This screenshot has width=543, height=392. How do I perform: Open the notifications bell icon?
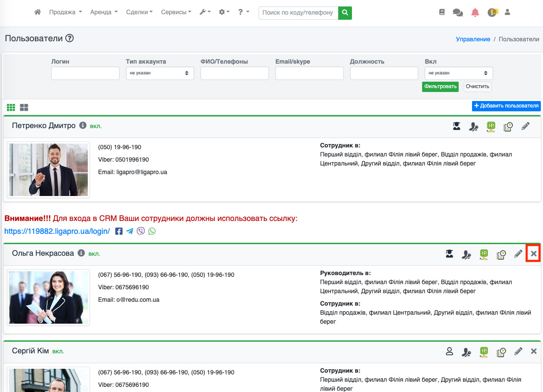point(475,12)
